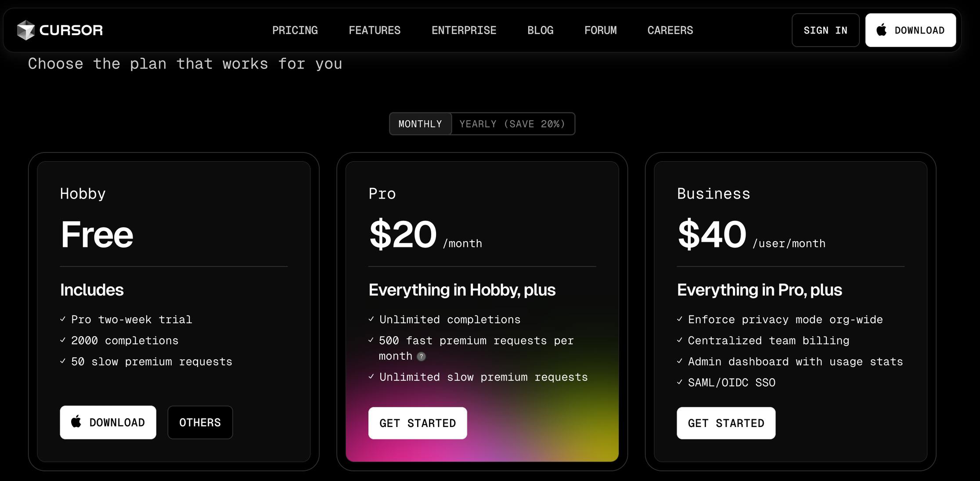Open the Pricing nav item

click(295, 30)
